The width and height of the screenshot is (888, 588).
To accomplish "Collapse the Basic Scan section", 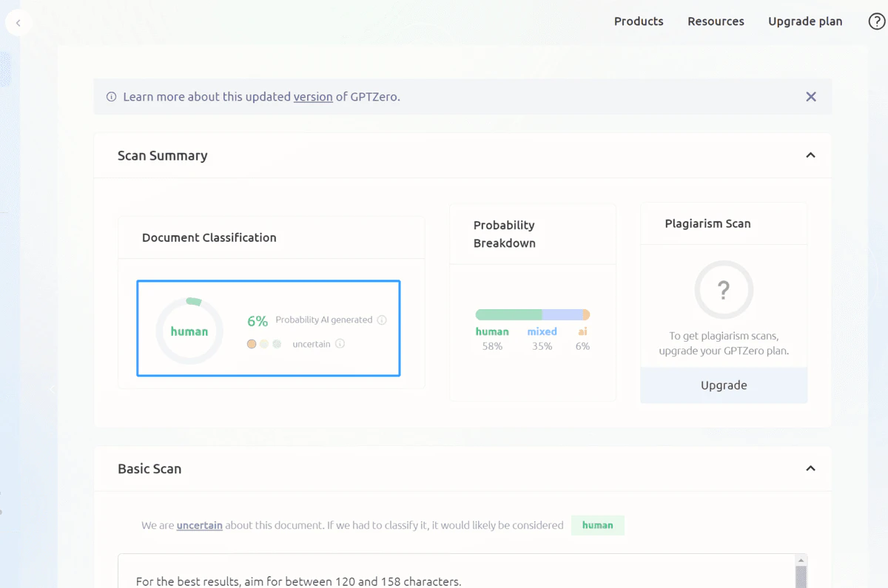I will click(x=810, y=468).
